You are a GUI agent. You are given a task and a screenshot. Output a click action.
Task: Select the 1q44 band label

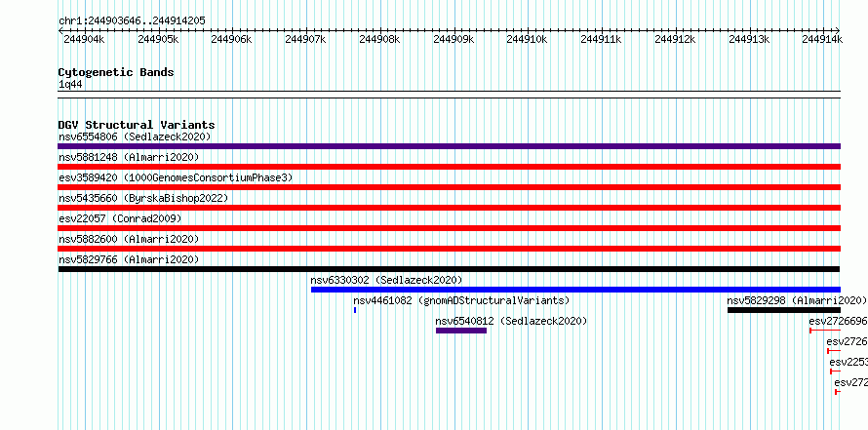70,85
